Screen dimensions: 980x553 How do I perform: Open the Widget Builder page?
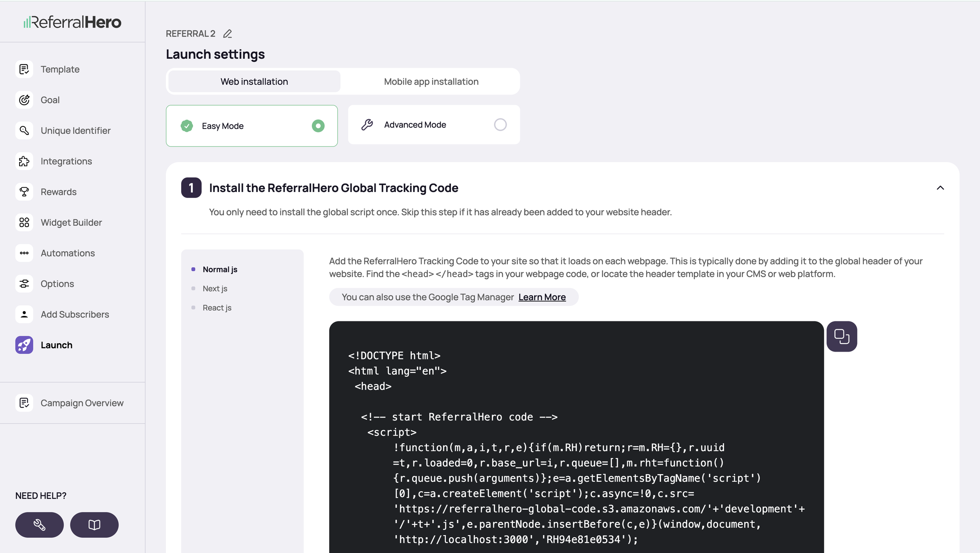click(x=72, y=222)
